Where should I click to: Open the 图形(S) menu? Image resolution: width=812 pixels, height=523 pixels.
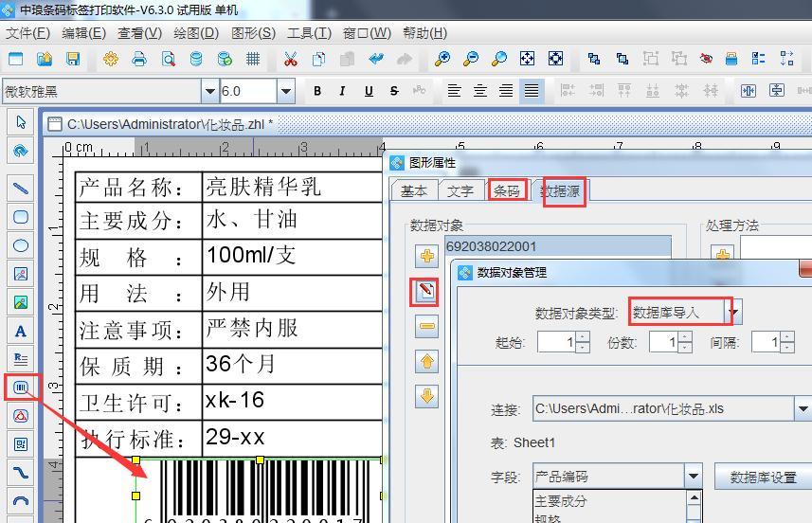[x=253, y=33]
